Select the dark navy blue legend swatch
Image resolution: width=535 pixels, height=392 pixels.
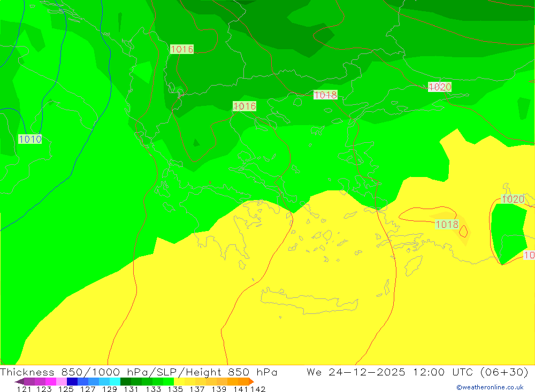(x=72, y=381)
